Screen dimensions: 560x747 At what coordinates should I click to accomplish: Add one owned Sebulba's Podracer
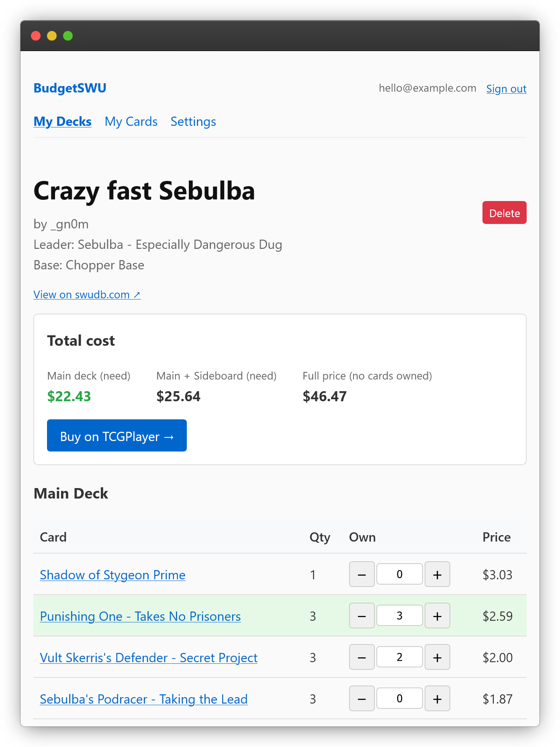click(x=437, y=699)
